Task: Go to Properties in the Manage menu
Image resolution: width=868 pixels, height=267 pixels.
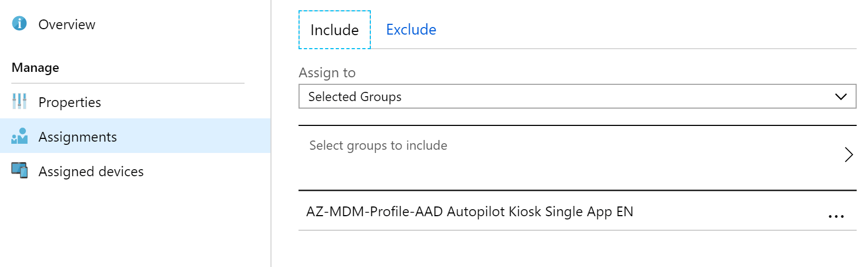Action: [70, 102]
